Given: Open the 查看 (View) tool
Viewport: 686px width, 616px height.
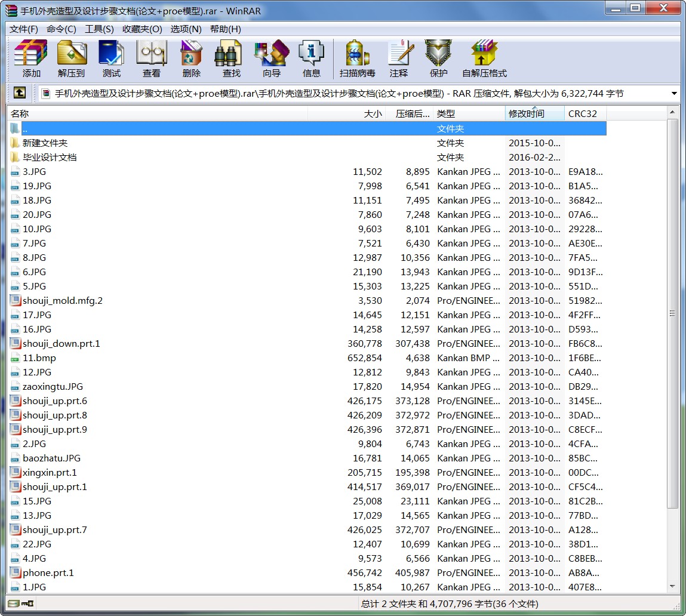Looking at the screenshot, I should click(152, 58).
